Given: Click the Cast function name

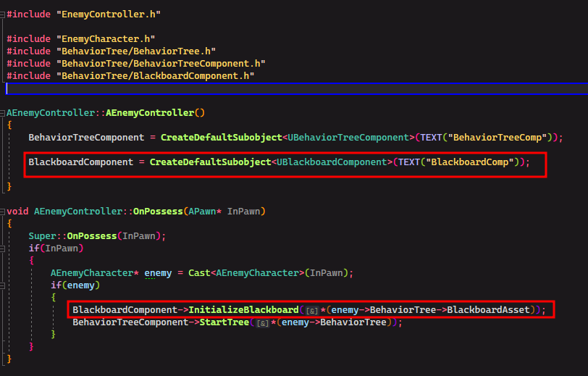Looking at the screenshot, I should (x=199, y=273).
